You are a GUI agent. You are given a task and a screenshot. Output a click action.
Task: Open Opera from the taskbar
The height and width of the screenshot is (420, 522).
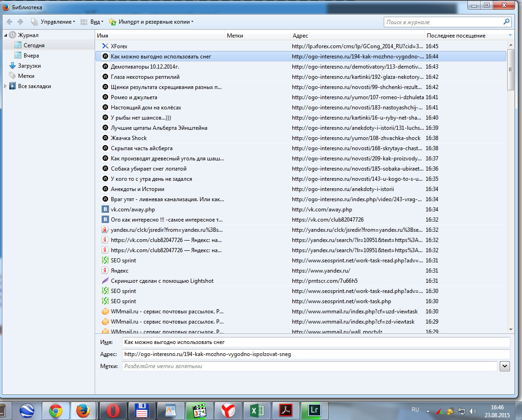(x=113, y=411)
